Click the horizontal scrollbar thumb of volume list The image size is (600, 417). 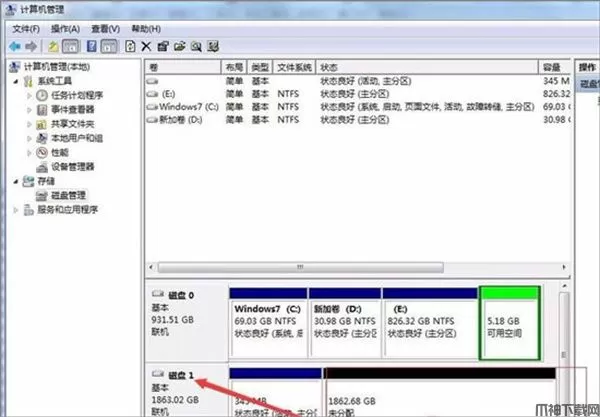pos(301,267)
